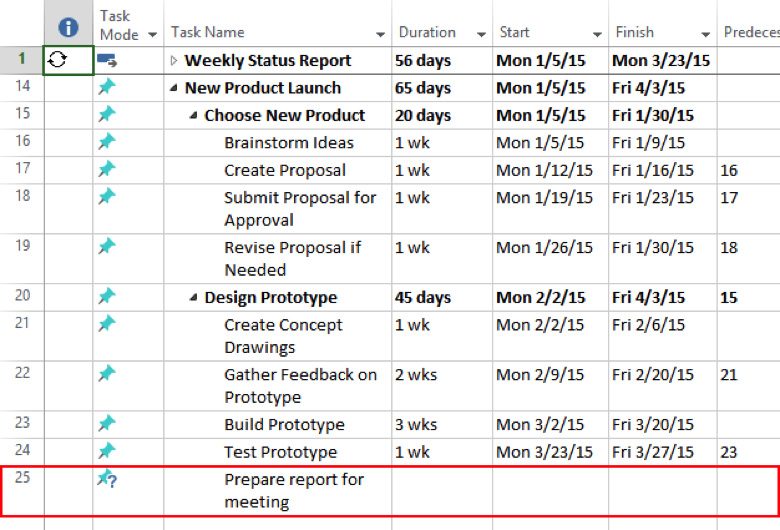
Task: Select row 25 by its row number
Action: (x=22, y=478)
